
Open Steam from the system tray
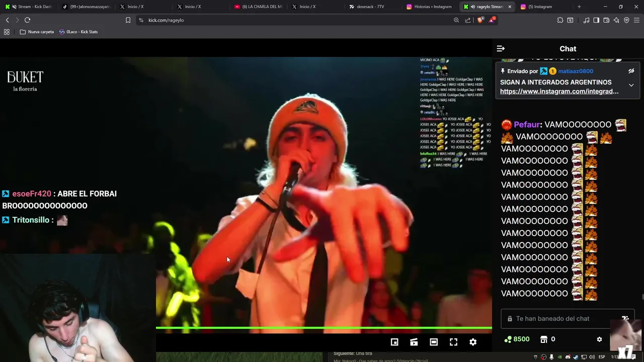(x=576, y=357)
